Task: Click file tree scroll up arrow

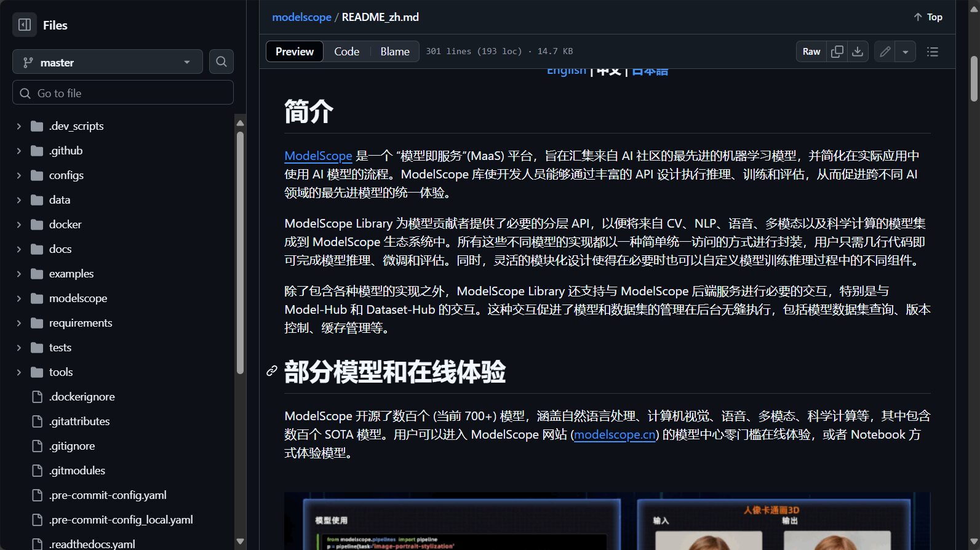Action: 240,123
